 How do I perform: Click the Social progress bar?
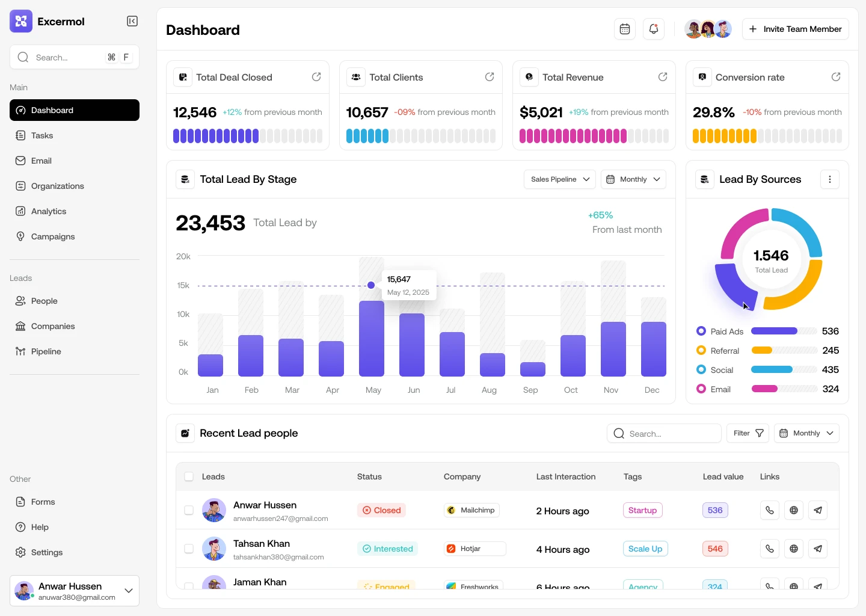(x=784, y=369)
